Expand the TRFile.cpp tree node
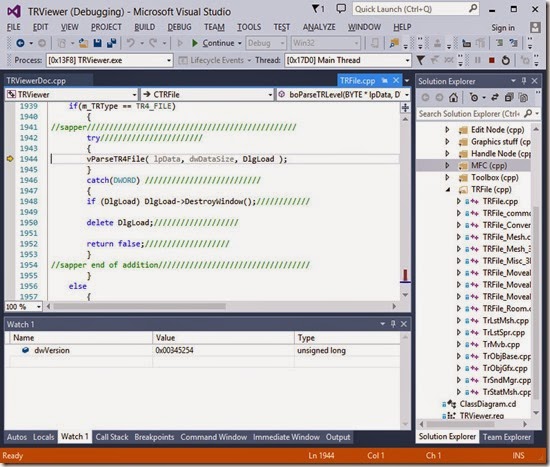This screenshot has width=550, height=467. coord(458,201)
